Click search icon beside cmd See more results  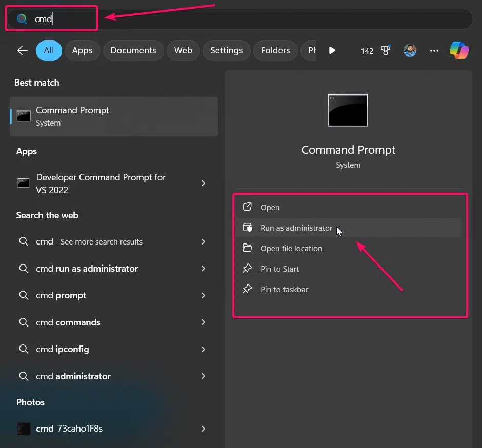tap(24, 241)
